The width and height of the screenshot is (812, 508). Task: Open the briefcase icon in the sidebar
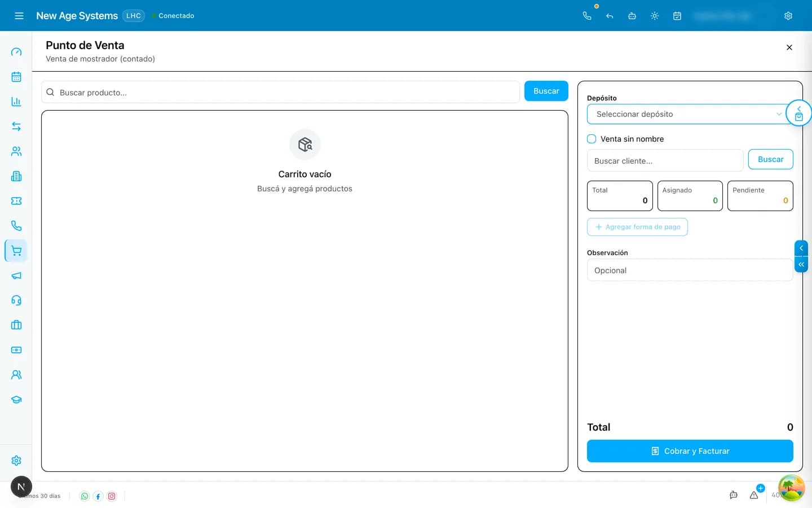pyautogui.click(x=16, y=325)
